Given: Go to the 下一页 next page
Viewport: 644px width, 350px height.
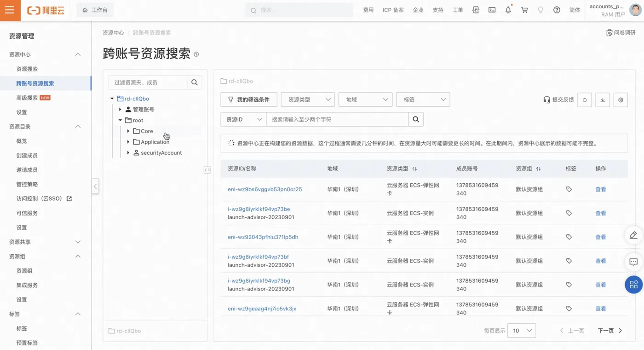Looking at the screenshot, I should (610, 331).
